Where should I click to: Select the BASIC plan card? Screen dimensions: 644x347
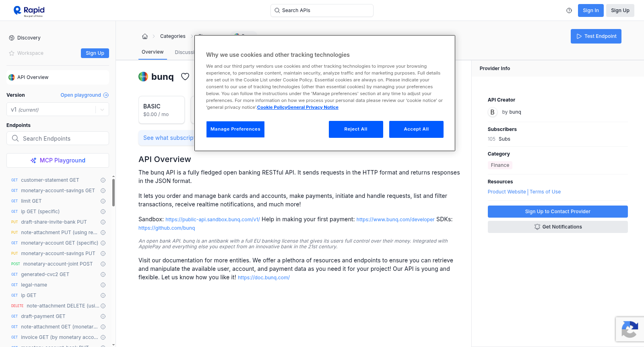coord(161,110)
